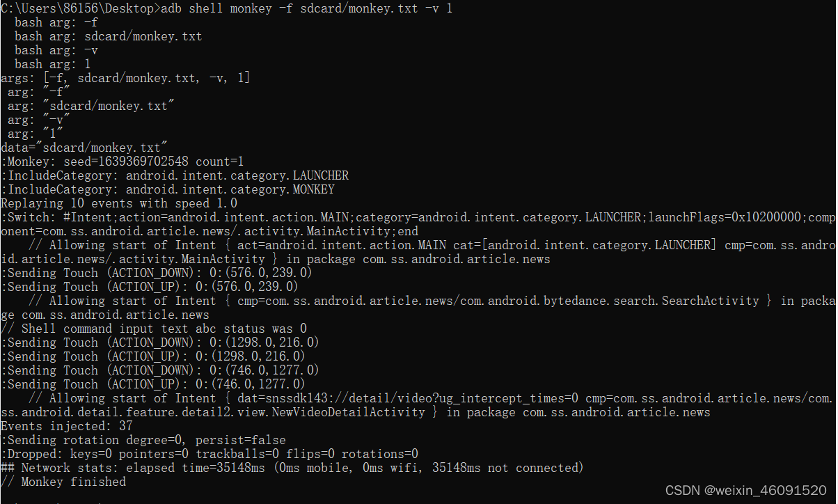Click the Monkey seed value line

coord(122,162)
